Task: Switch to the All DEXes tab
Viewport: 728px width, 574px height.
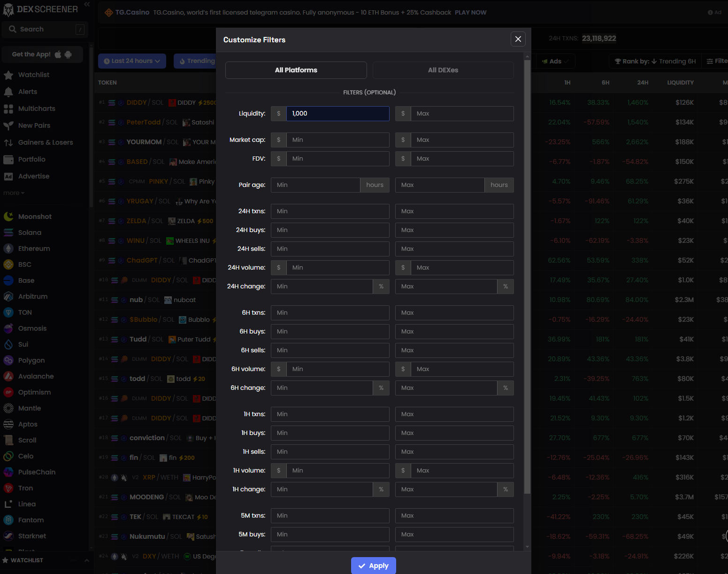Action: (x=443, y=70)
